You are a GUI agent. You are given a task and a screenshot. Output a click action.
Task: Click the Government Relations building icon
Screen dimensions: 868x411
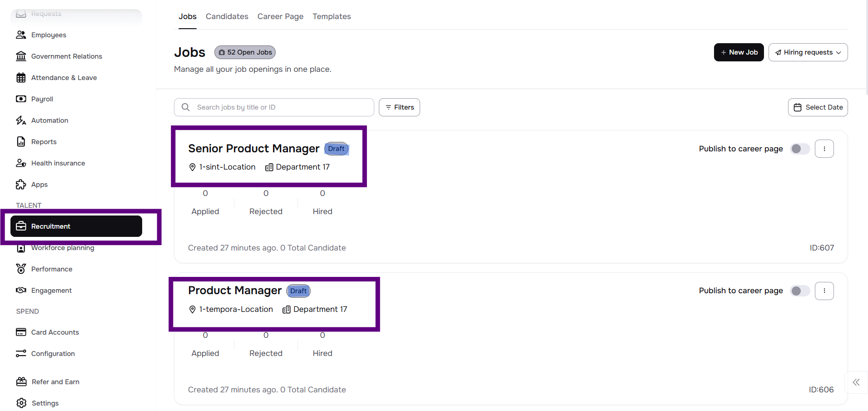pyautogui.click(x=21, y=56)
